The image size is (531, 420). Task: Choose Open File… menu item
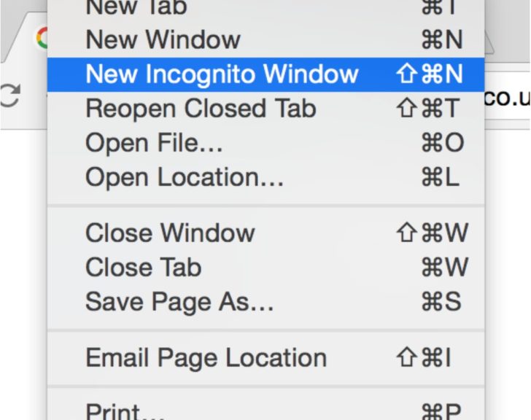265,143
